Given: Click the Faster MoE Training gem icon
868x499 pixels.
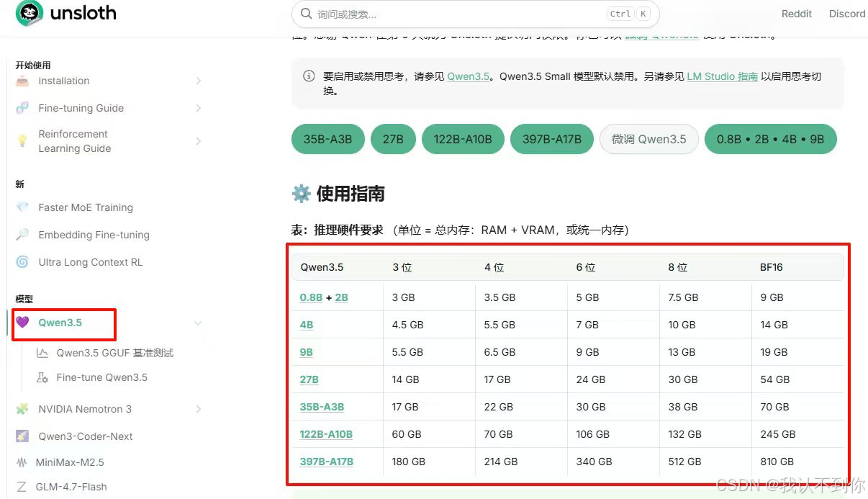Looking at the screenshot, I should (22, 207).
